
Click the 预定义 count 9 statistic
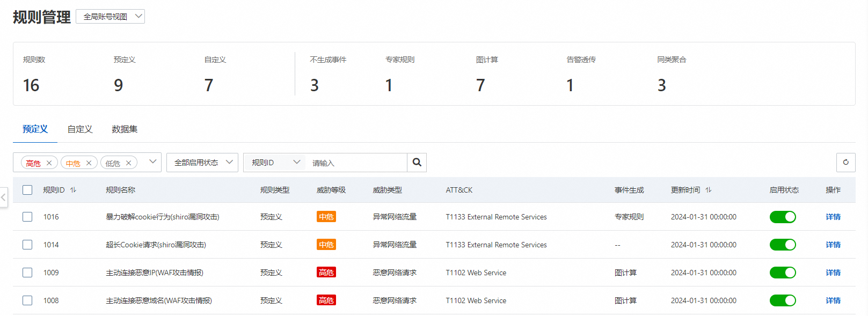point(119,85)
